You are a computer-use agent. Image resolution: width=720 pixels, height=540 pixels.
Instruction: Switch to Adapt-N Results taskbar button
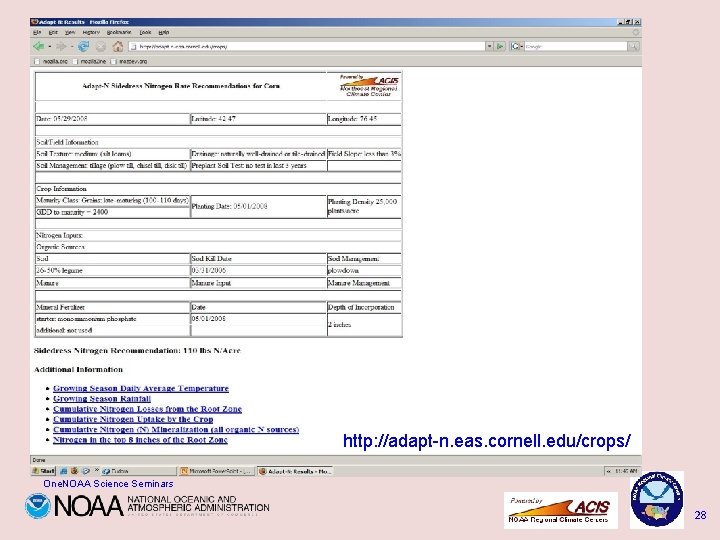tap(294, 471)
